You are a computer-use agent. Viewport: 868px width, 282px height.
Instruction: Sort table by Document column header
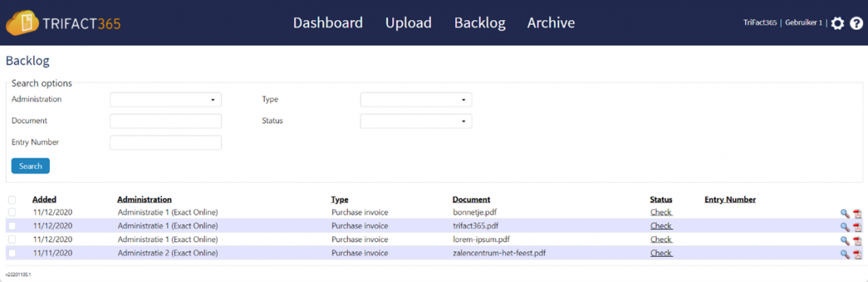click(x=472, y=200)
